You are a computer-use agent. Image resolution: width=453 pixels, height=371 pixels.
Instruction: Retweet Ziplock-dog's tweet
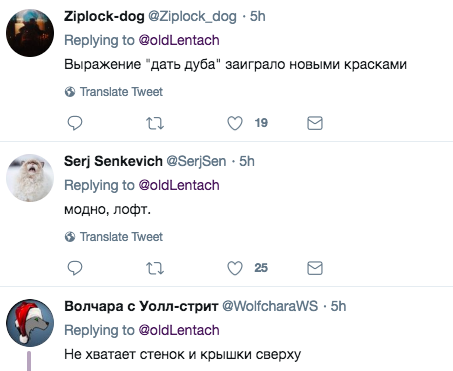point(155,123)
